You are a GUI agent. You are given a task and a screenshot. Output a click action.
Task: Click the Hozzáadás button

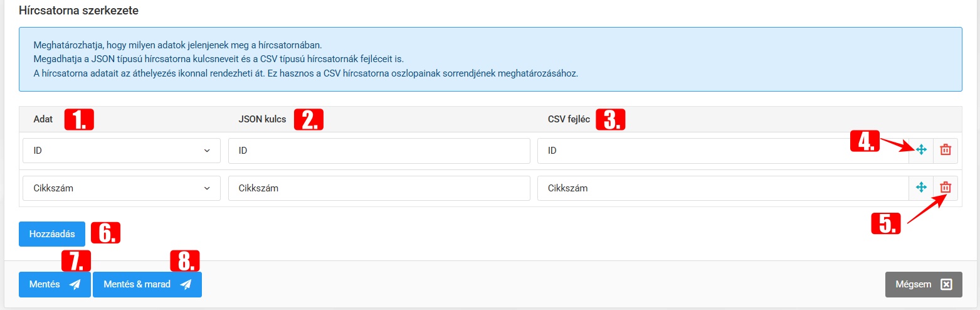pos(52,234)
